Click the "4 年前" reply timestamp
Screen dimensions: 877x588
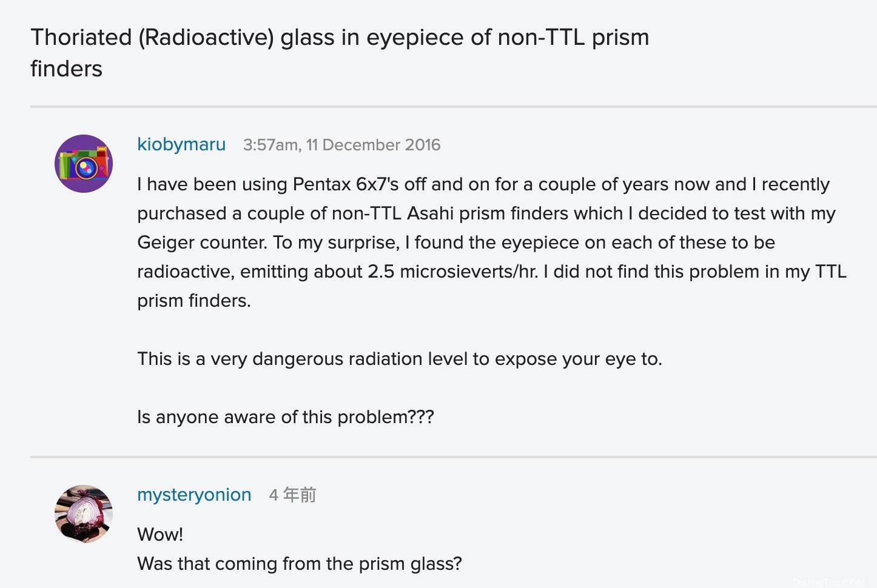pyautogui.click(x=292, y=495)
